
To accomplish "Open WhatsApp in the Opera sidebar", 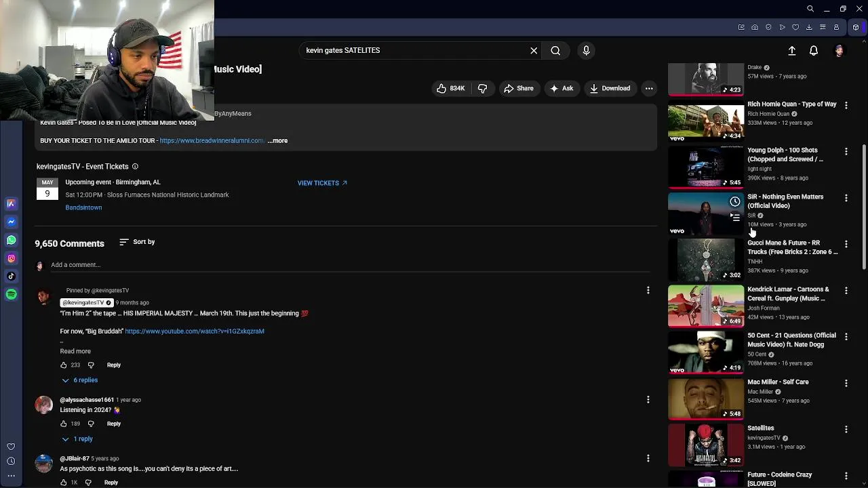I will tap(11, 240).
